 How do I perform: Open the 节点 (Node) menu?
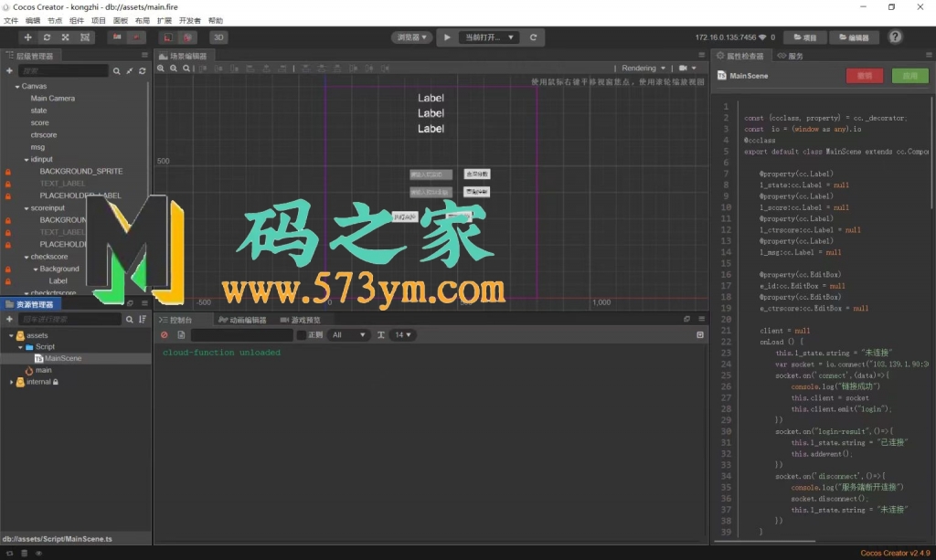pos(55,21)
